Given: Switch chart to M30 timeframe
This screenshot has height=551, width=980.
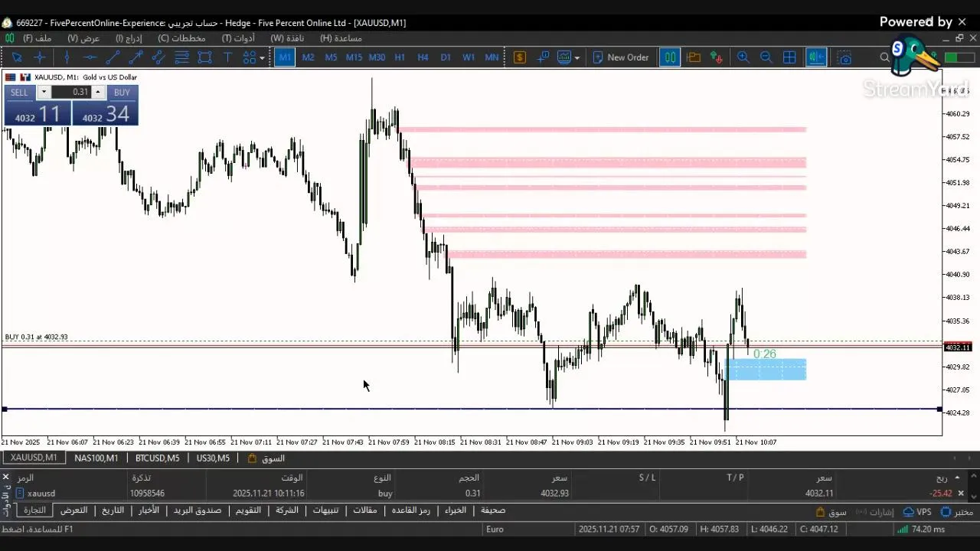Looking at the screenshot, I should click(377, 57).
